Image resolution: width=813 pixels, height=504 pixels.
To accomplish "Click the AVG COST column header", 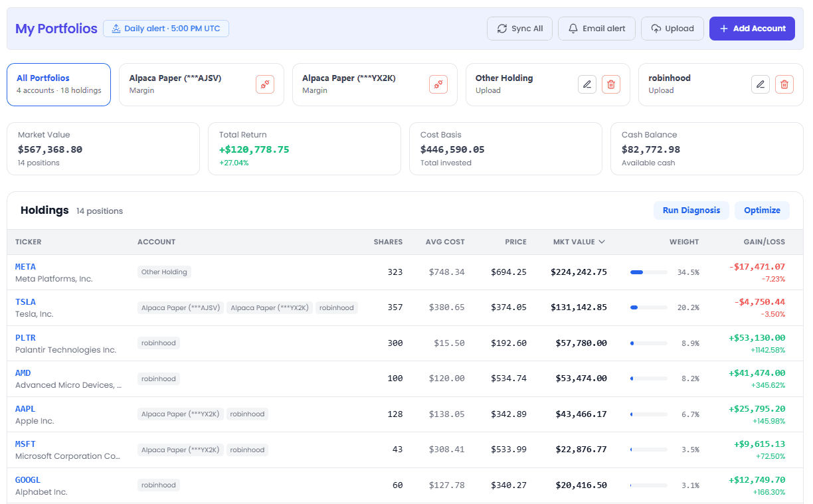I will [445, 242].
